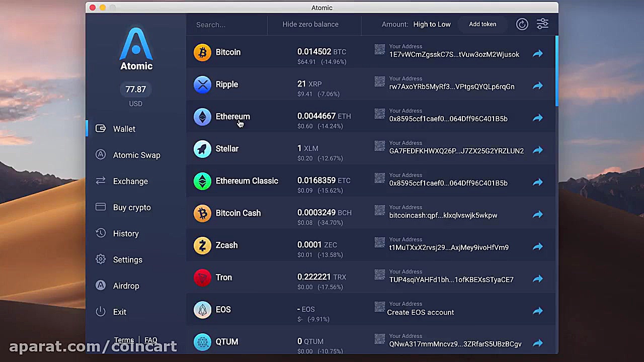644x362 pixels.
Task: Click the Ethereum coin icon
Action: 202,117
